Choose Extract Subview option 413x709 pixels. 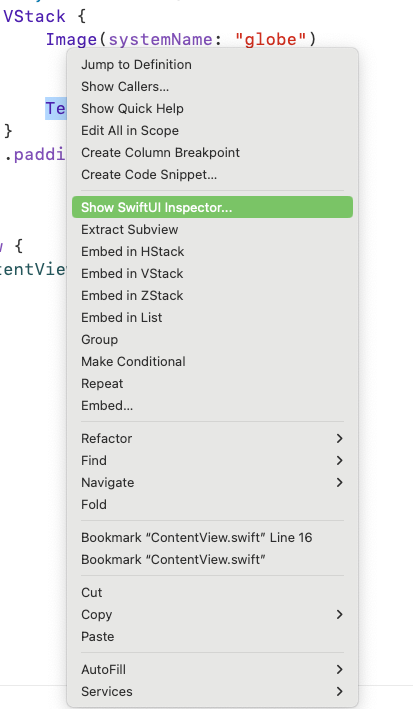[212, 229]
